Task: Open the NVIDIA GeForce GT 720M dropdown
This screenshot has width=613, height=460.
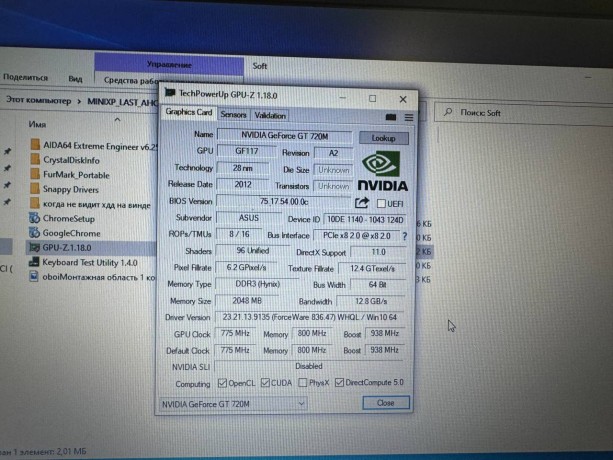Action: click(233, 404)
